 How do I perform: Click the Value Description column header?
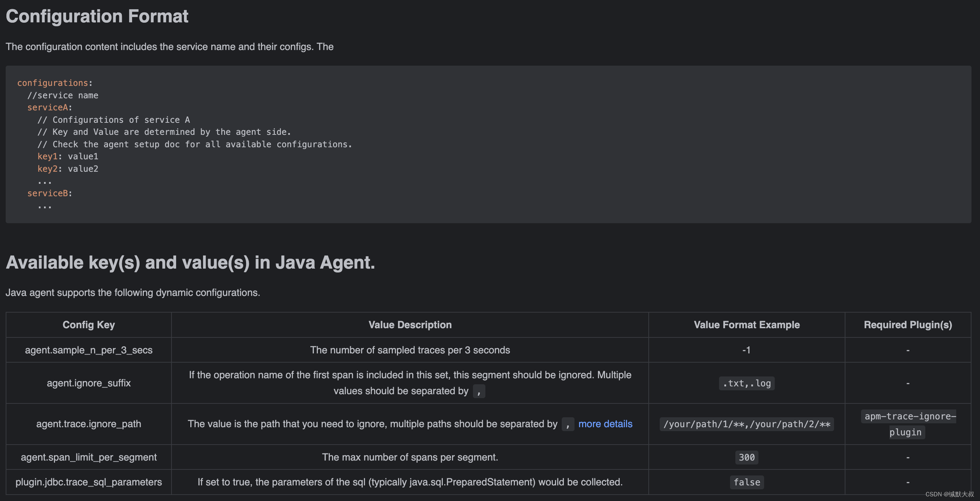[410, 325]
